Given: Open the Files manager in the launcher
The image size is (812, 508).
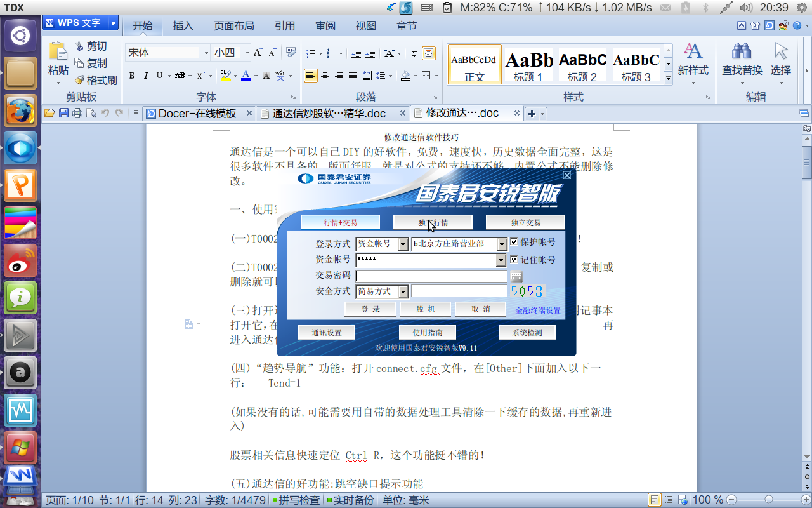Looking at the screenshot, I should [x=21, y=73].
